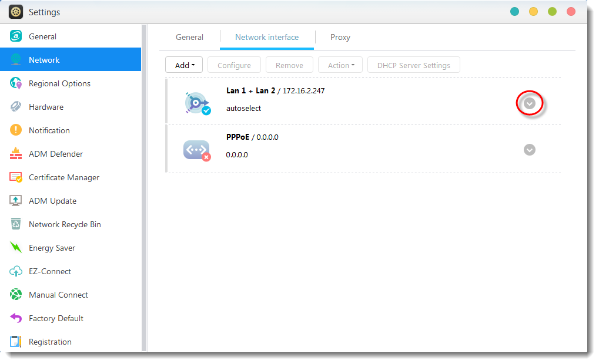Viewport: 599px width, 364px height.
Task: Switch to the Proxy tab
Action: (x=340, y=37)
